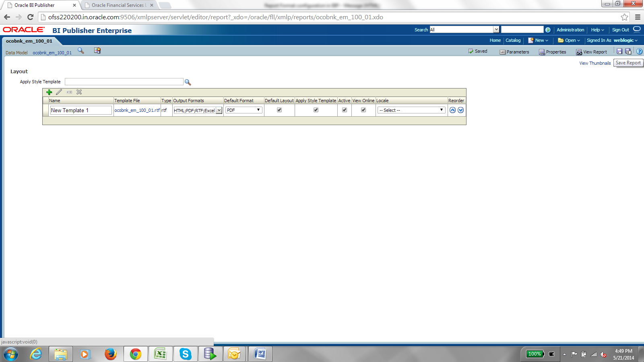This screenshot has height=362, width=644.
Task: Uncheck the Default Layout checkbox
Action: click(x=279, y=110)
